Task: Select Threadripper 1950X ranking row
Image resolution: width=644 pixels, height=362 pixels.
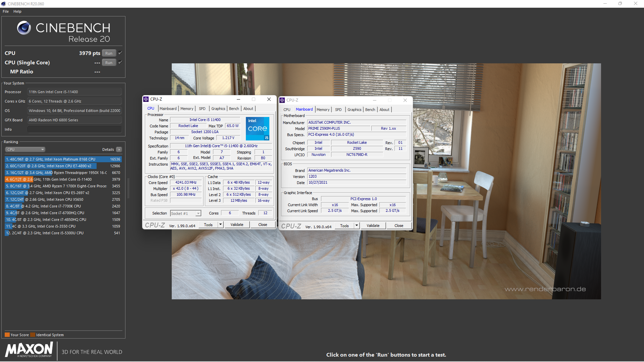Action: click(63, 173)
